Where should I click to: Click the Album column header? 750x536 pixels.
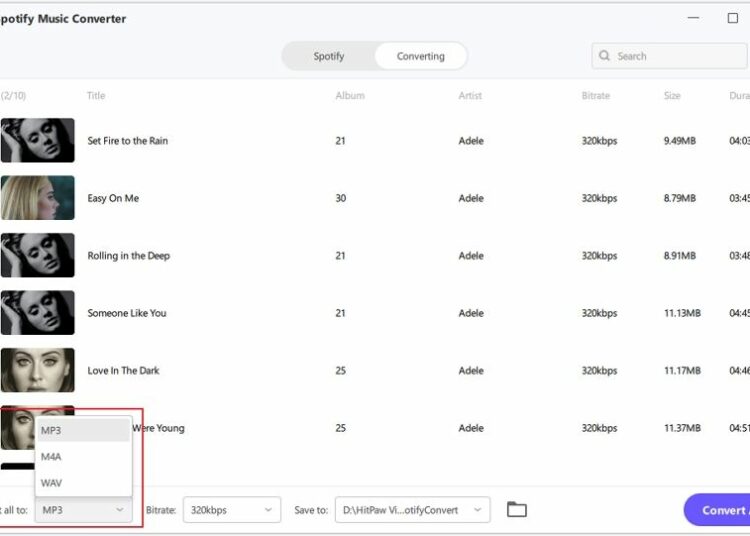pyautogui.click(x=350, y=96)
